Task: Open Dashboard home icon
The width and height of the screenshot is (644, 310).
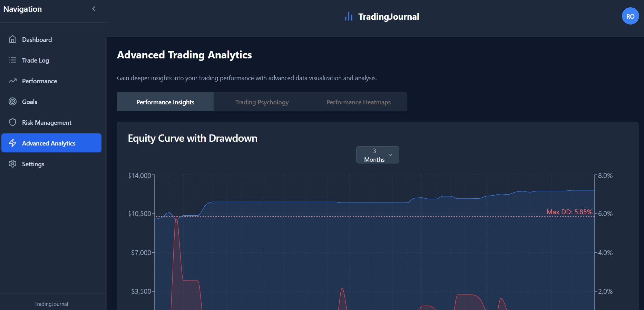Action: [13, 39]
